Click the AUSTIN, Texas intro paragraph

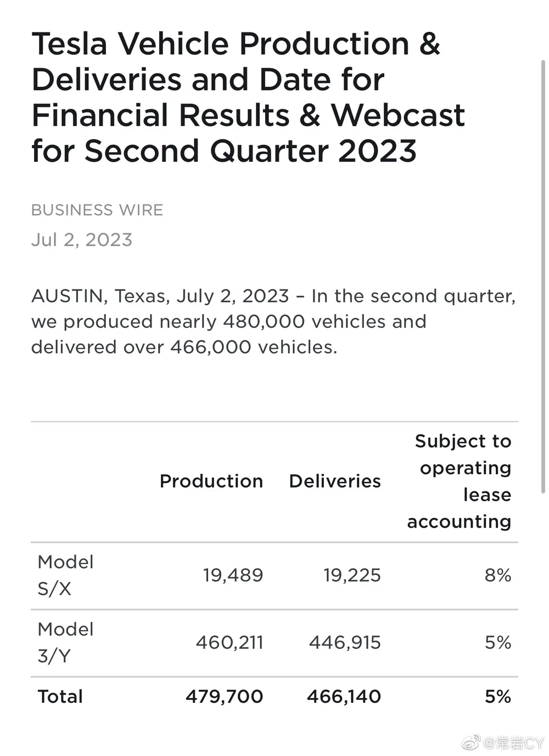click(273, 321)
